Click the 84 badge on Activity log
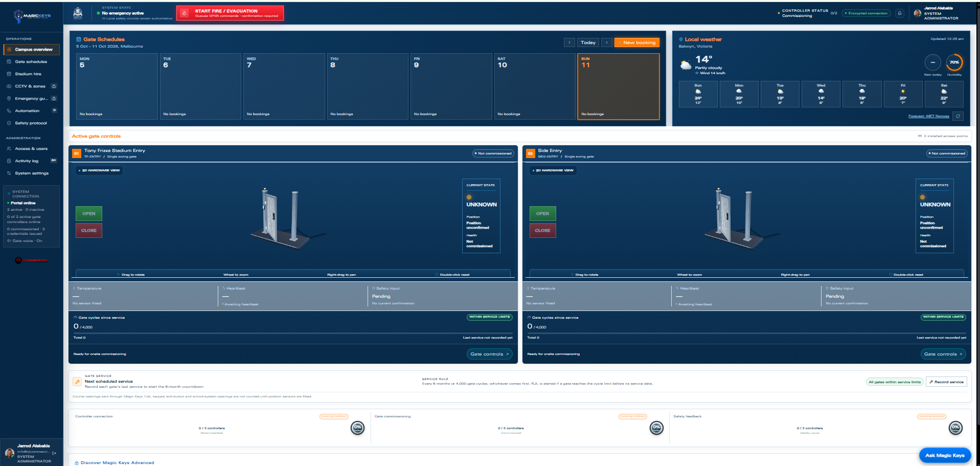Image resolution: width=980 pixels, height=466 pixels. 54,161
